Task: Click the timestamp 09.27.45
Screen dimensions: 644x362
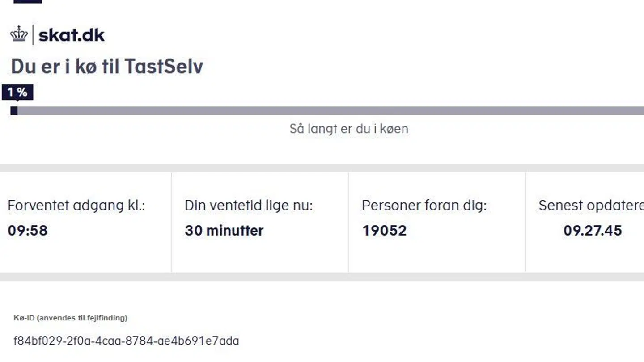Action: (593, 231)
